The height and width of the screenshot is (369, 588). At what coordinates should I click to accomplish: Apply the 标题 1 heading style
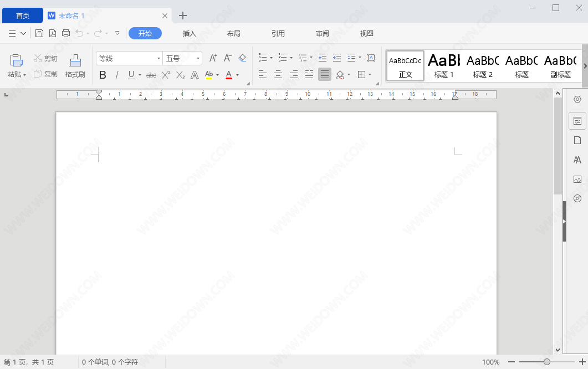click(444, 66)
